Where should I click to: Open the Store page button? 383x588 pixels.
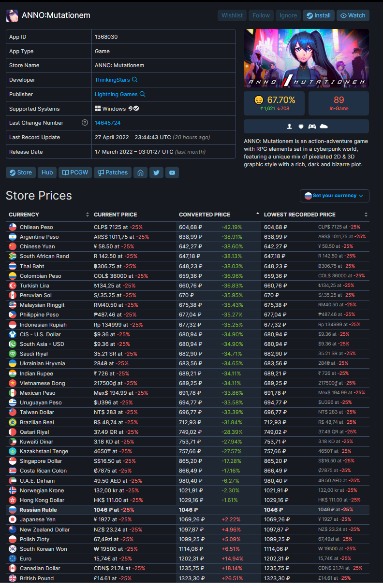click(x=20, y=172)
